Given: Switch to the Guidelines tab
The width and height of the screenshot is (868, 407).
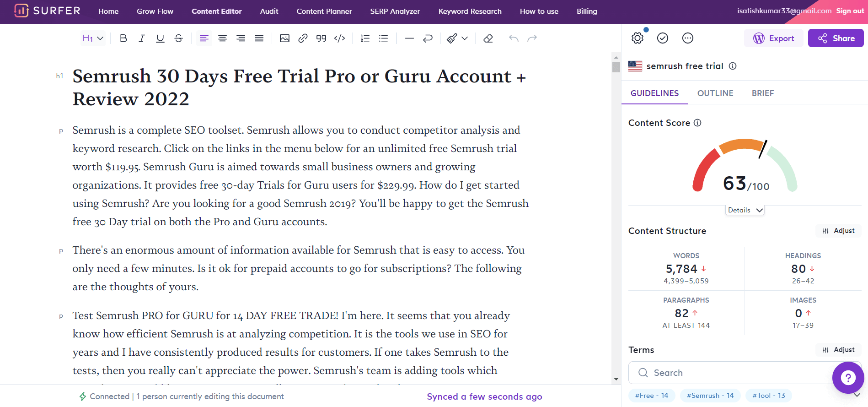Looking at the screenshot, I should coord(654,93).
